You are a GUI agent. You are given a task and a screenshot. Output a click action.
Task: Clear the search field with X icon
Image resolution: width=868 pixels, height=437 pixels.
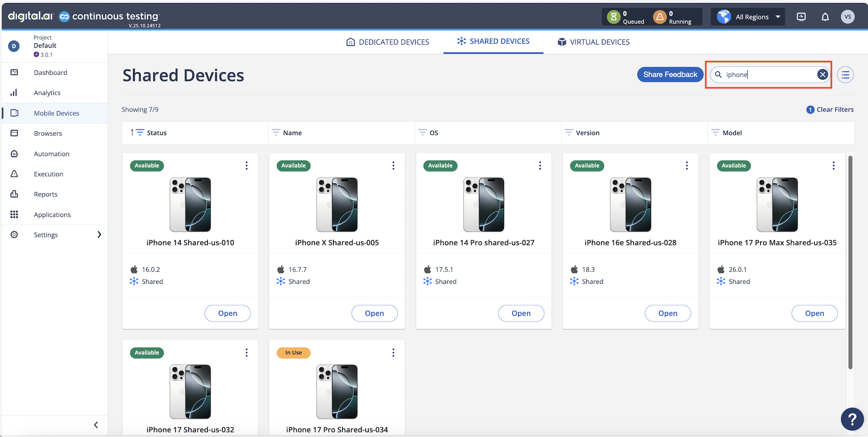pyautogui.click(x=822, y=75)
